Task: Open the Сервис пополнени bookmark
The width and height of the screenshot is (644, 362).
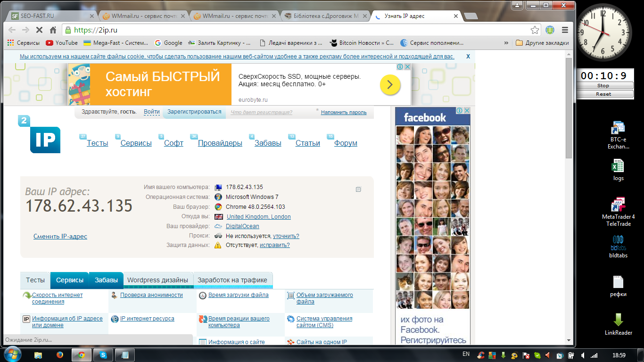Action: (x=432, y=42)
